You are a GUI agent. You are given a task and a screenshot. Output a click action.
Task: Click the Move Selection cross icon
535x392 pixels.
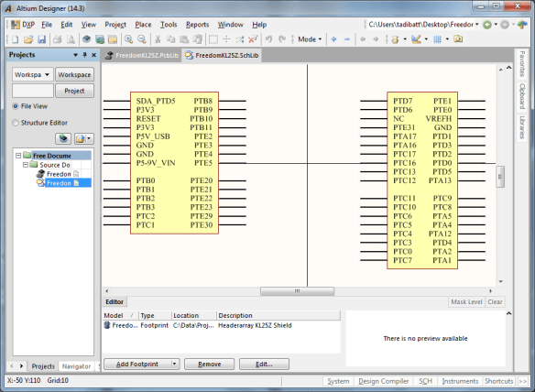[226, 39]
